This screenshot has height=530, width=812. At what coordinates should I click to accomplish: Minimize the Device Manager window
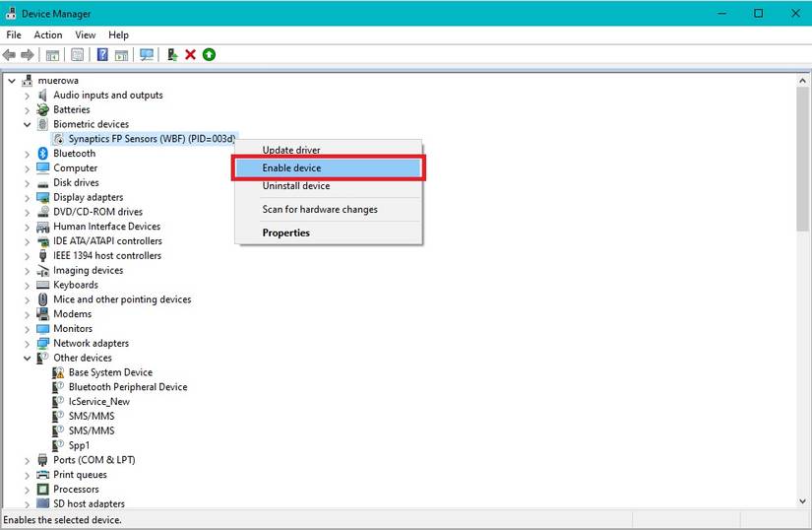click(721, 14)
